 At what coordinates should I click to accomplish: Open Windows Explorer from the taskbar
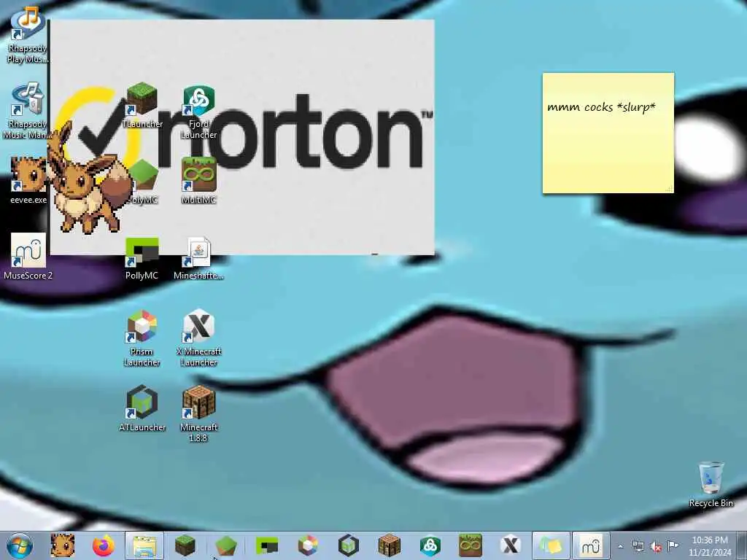[x=144, y=545]
